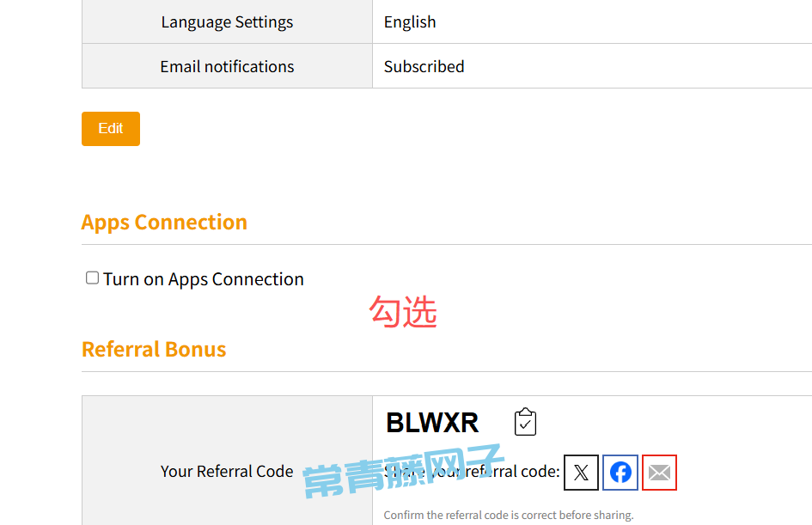Share the referral code on Facebook
This screenshot has width=812, height=525.
tap(620, 473)
